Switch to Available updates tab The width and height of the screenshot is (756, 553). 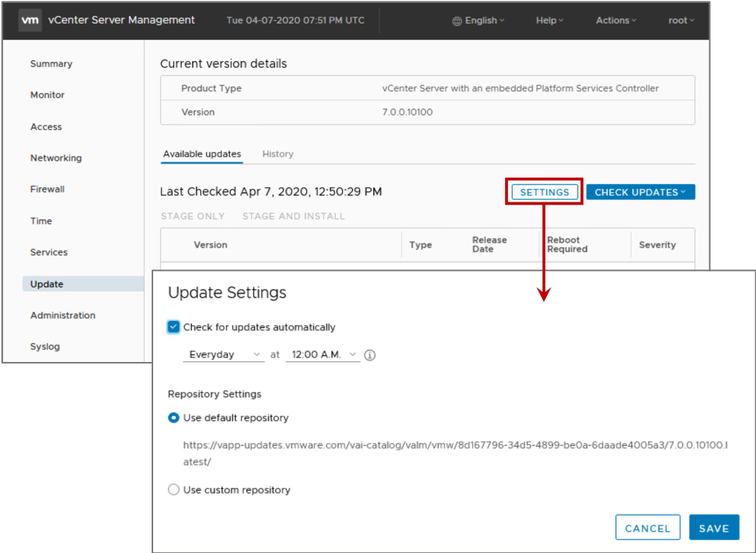[x=202, y=154]
